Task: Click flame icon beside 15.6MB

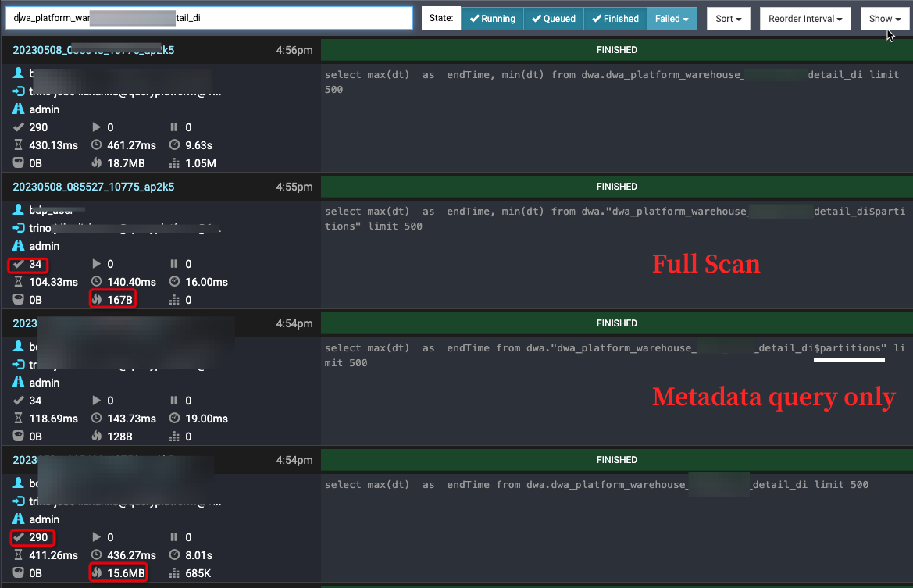Action: [97, 573]
